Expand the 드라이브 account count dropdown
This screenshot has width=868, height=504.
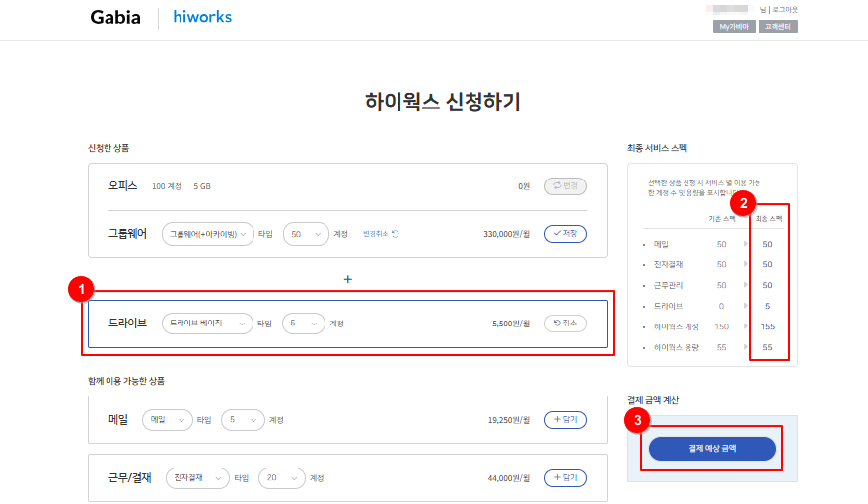302,323
